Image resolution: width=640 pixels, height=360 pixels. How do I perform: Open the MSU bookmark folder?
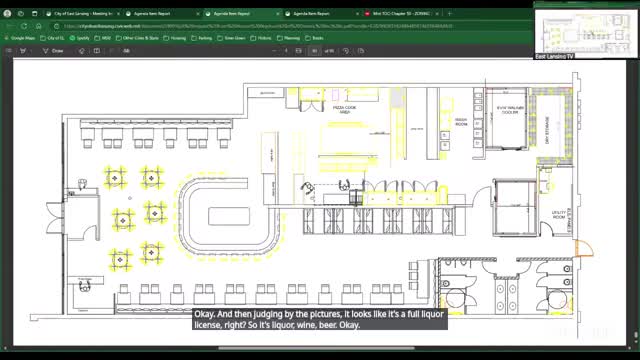(x=103, y=38)
